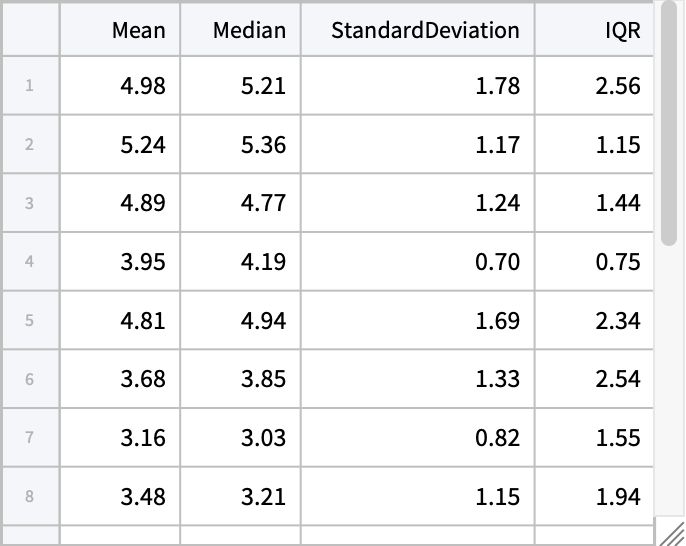Select the IQR column header
Viewport: 686px width, 546px height.
594,30
